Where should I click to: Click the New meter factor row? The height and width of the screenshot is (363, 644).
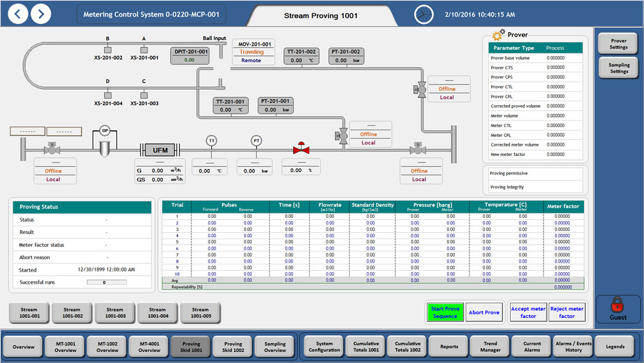coord(535,155)
